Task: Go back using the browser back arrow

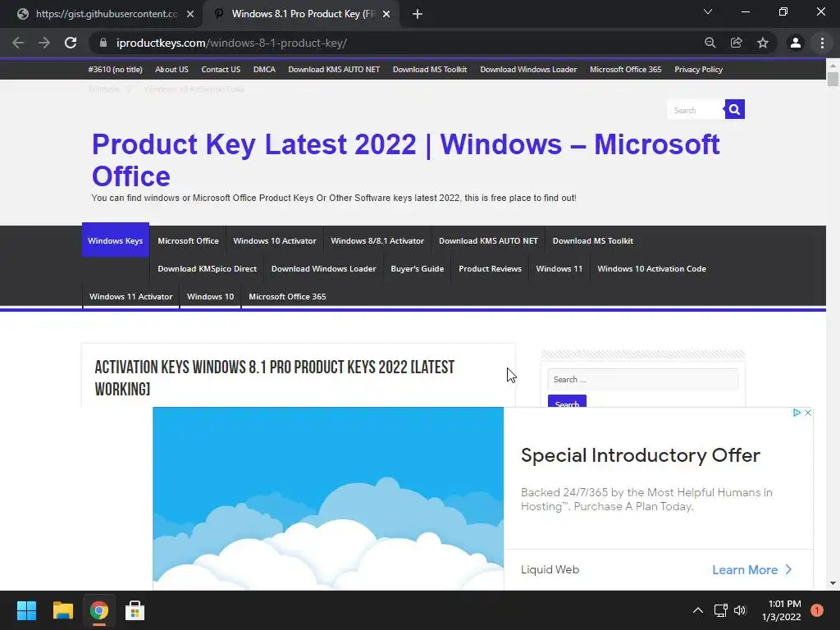Action: [x=18, y=43]
